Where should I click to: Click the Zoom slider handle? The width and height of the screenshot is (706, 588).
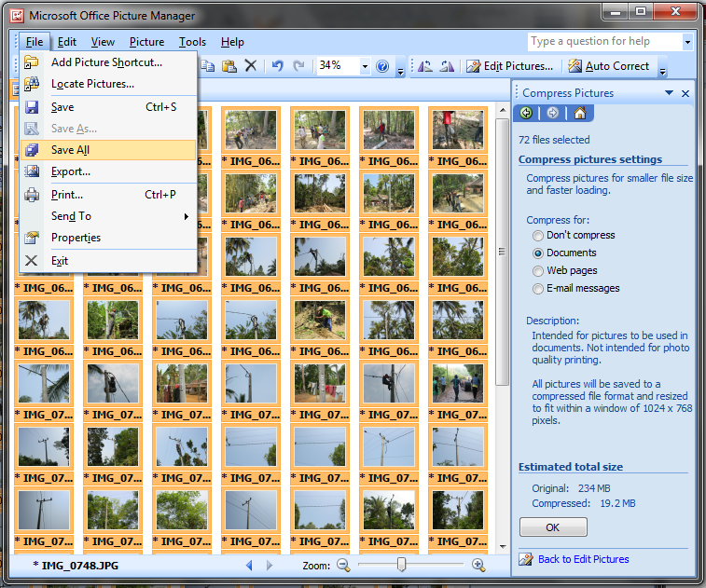click(401, 564)
